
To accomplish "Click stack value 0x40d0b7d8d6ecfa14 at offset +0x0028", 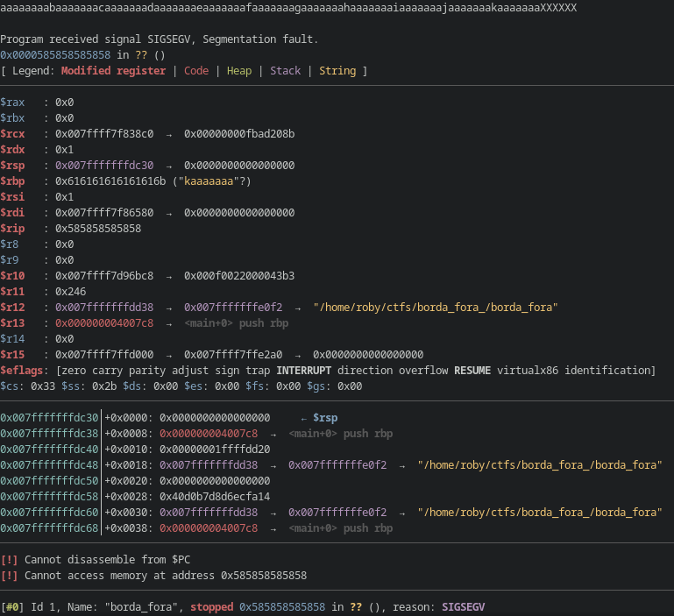I will point(215,497).
